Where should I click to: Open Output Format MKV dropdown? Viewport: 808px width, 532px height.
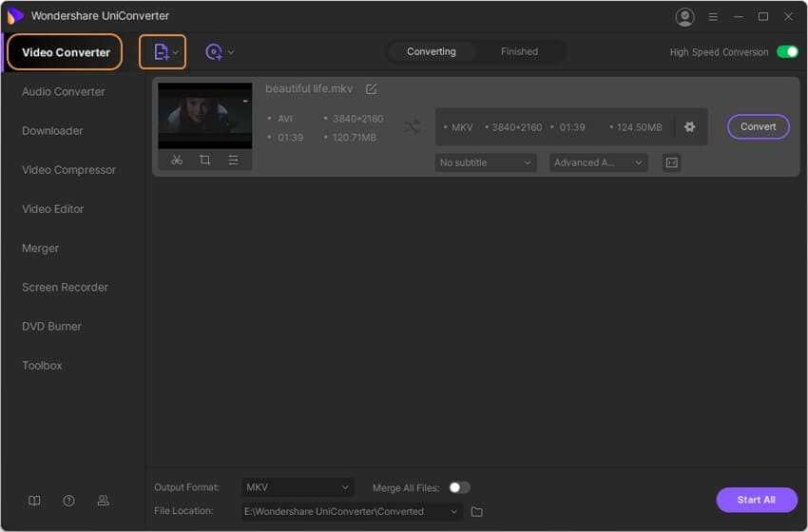(298, 487)
